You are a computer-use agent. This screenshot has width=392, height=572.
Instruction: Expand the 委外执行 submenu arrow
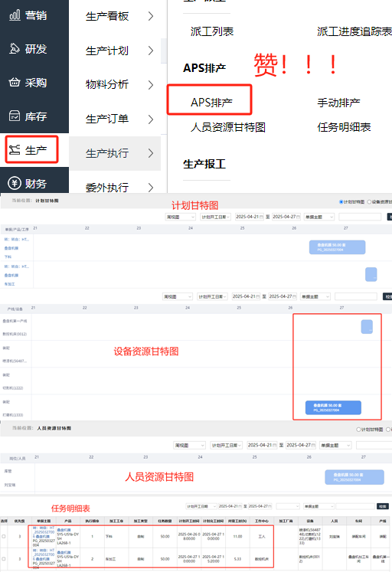click(151, 187)
